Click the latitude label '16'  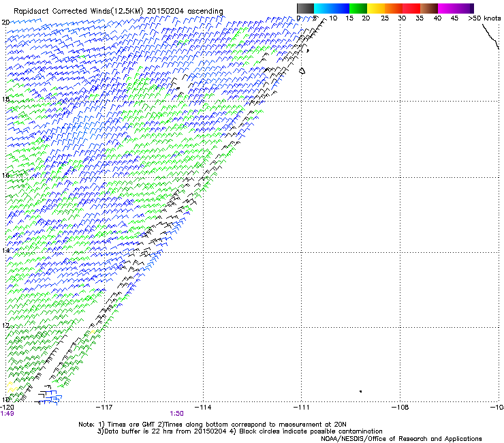point(5,175)
